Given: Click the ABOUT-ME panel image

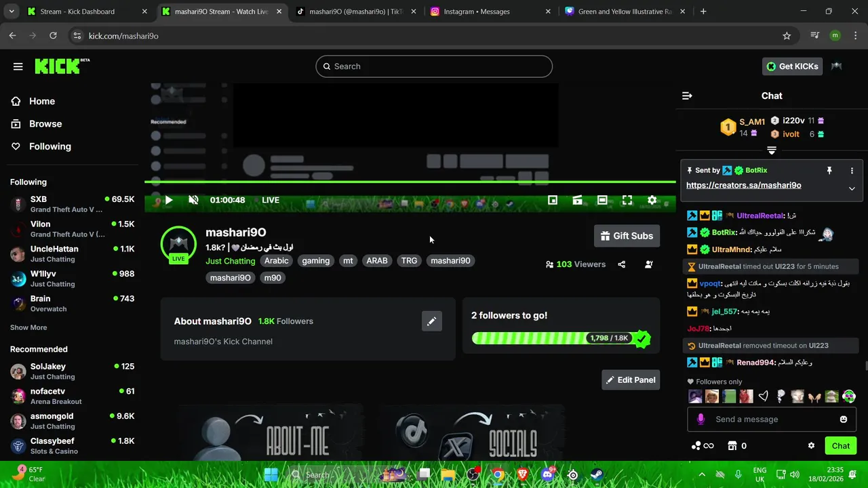Looking at the screenshot, I should click(x=269, y=434).
